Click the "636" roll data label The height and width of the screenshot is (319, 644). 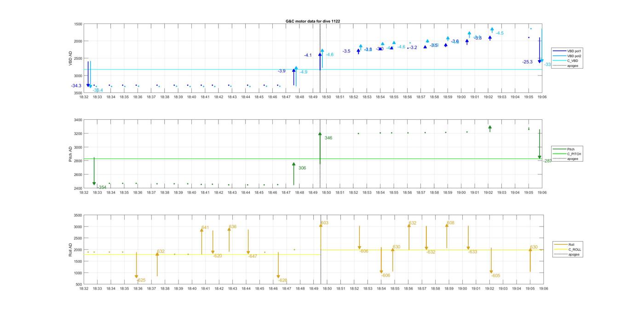(x=233, y=227)
